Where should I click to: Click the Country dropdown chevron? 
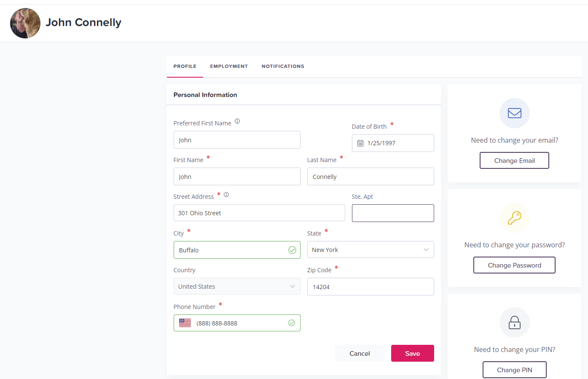[293, 286]
